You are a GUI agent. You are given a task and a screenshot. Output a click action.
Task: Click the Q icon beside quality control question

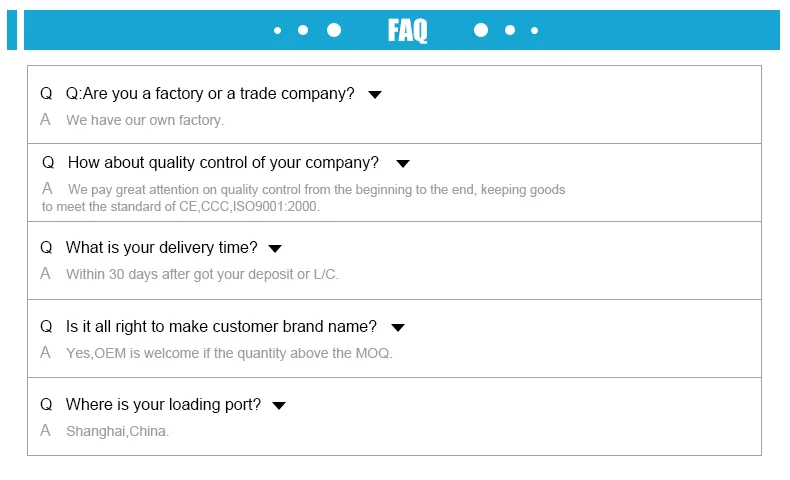[48, 163]
